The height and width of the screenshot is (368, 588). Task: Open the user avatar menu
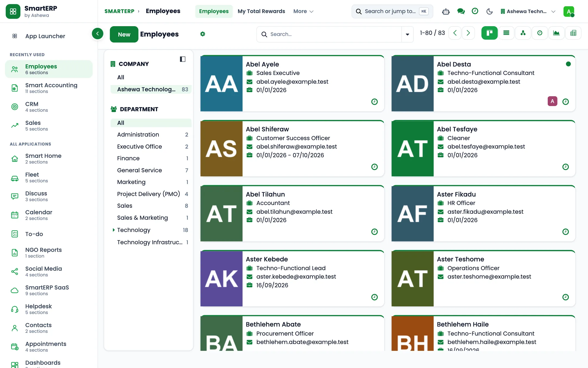(569, 11)
